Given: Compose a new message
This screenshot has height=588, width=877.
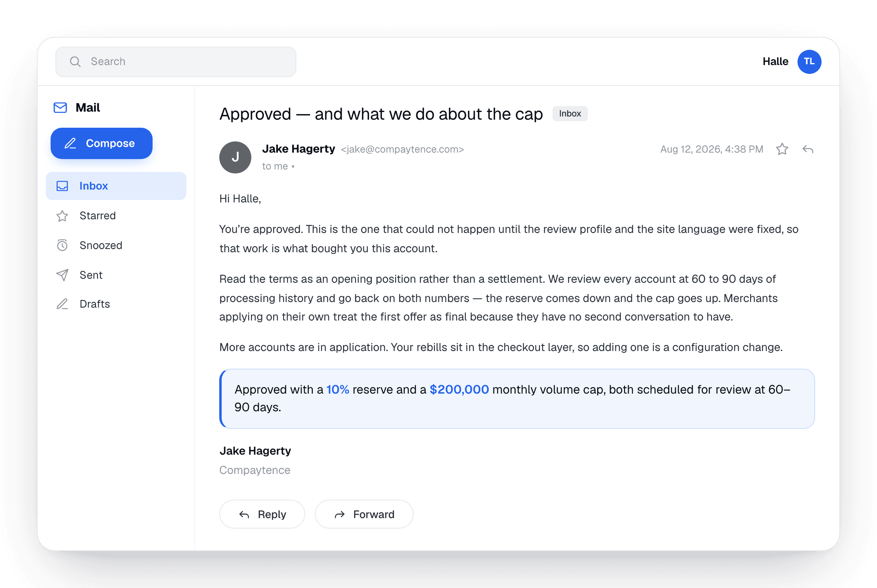Looking at the screenshot, I should 102,143.
